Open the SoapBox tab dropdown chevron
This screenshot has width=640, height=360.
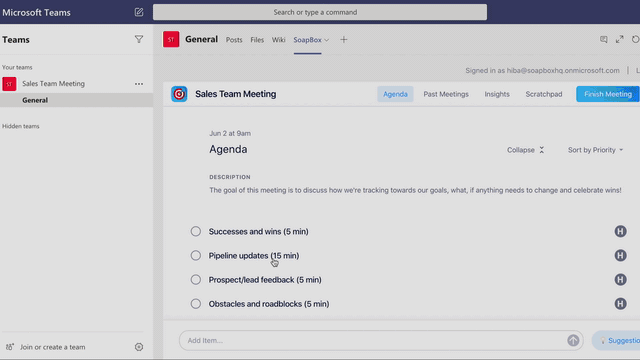[x=327, y=40]
